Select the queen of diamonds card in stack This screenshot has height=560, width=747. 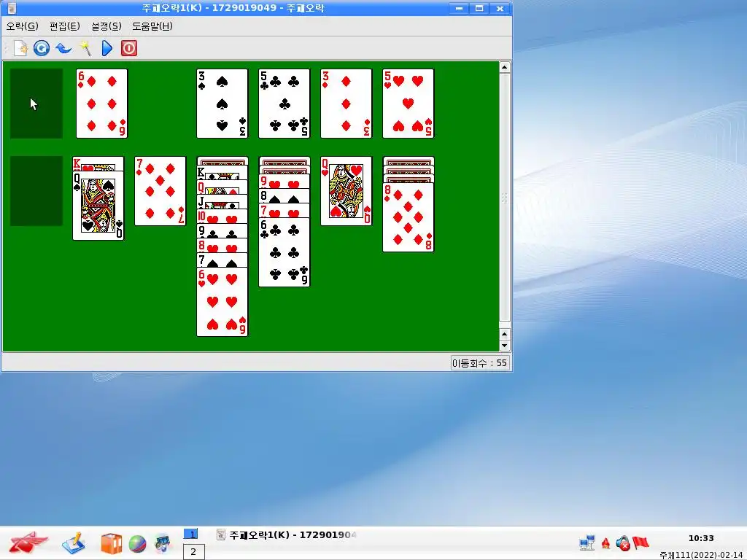(x=222, y=187)
